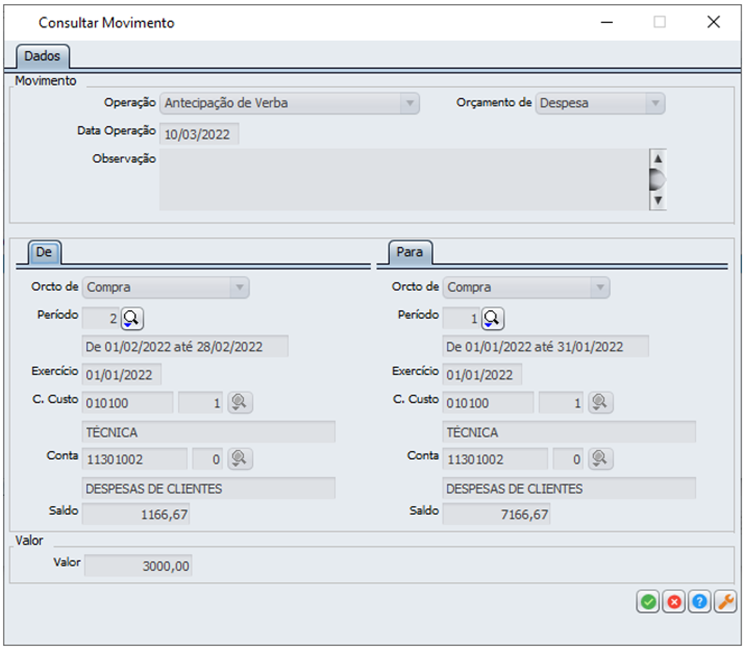
Task: Select the Dados tab
Action: [x=42, y=56]
